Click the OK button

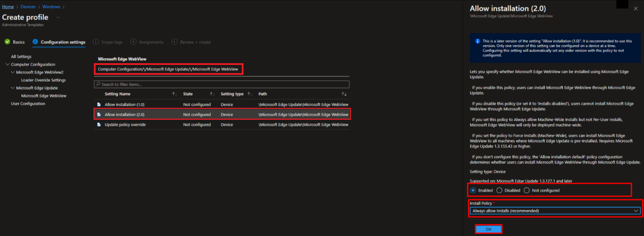(x=488, y=229)
